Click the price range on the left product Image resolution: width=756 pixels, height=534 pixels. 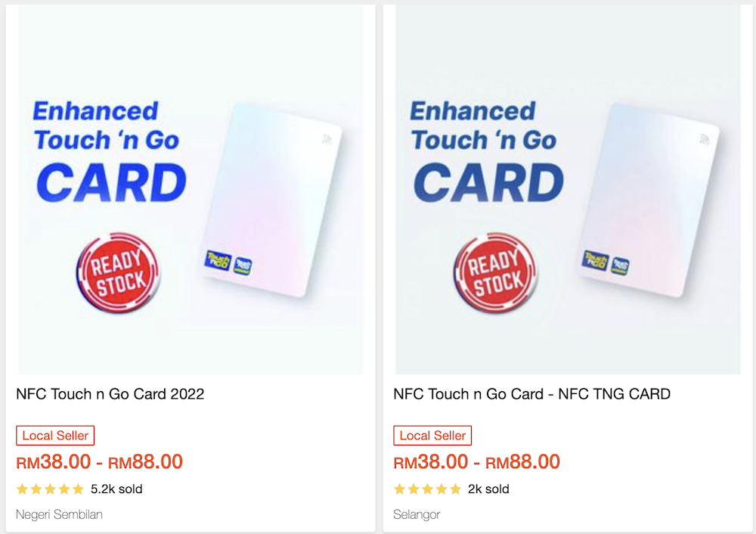[x=99, y=462]
